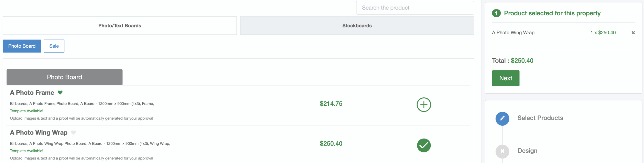Open the Photo/Text Boards tab
This screenshot has width=644, height=163.
pos(120,25)
